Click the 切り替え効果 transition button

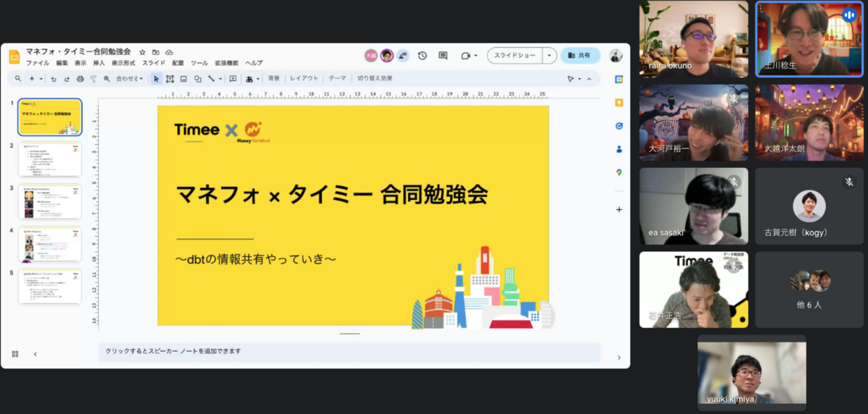375,78
